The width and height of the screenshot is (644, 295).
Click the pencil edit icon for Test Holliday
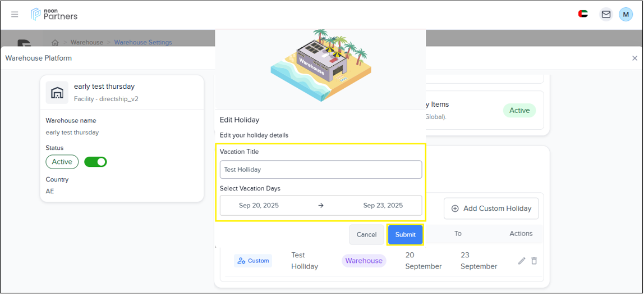521,261
